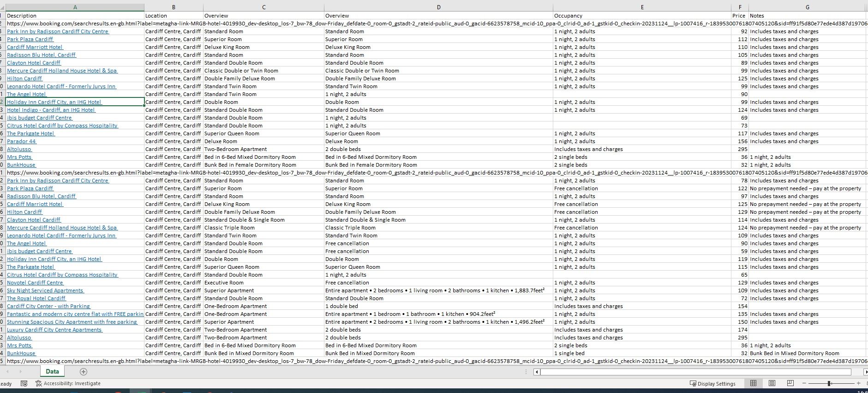This screenshot has width=868, height=393.
Task: Open the Hotel Indigo - Cardiff link
Action: [51, 110]
